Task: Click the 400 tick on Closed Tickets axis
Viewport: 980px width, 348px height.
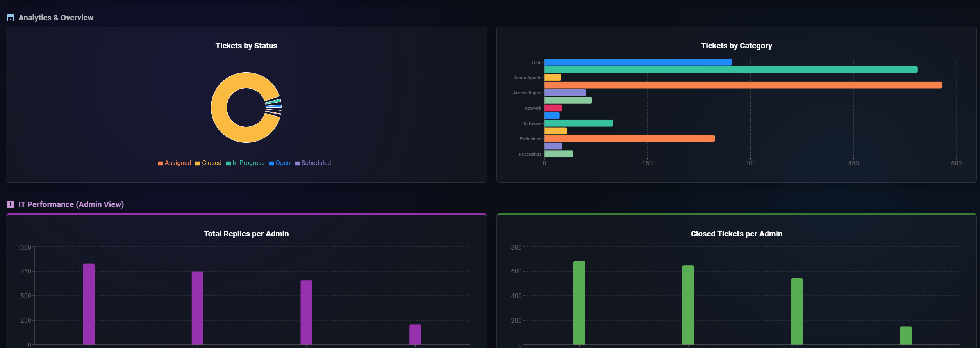Action: [516, 296]
